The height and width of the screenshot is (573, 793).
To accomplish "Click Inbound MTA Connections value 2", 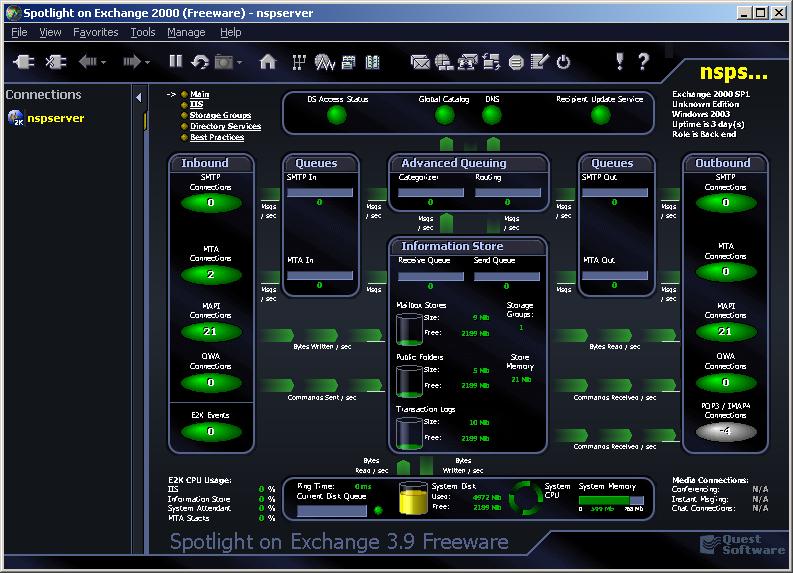I will [211, 275].
